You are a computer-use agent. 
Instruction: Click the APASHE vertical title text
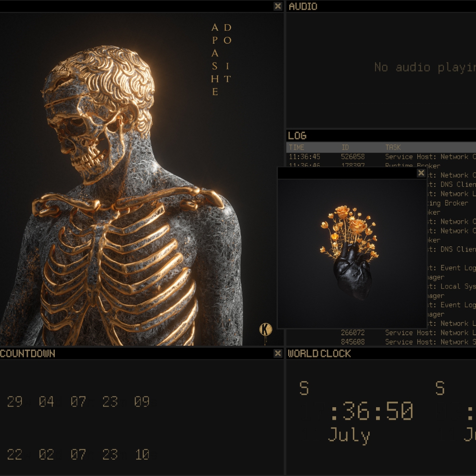pos(215,59)
